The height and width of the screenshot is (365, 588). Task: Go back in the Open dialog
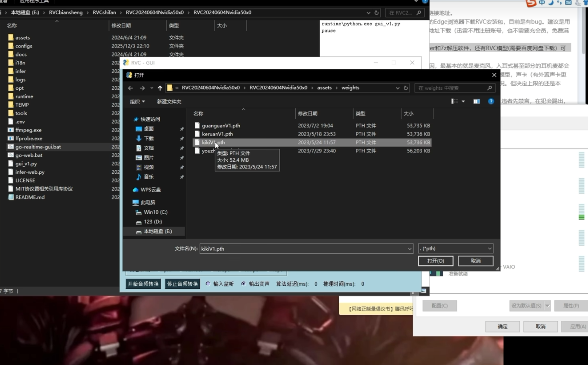click(x=130, y=88)
